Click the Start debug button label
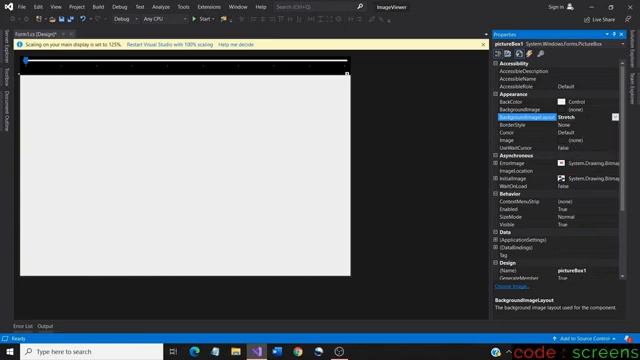The width and height of the screenshot is (640, 360). click(x=205, y=19)
